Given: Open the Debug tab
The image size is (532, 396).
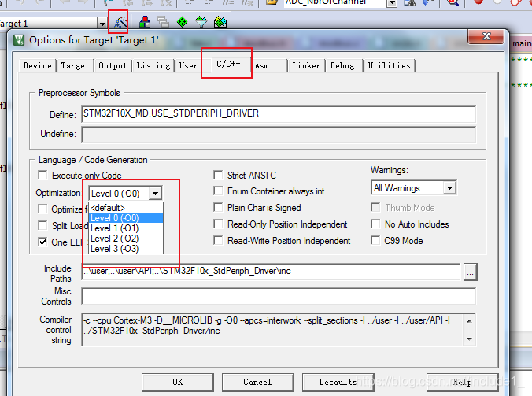Looking at the screenshot, I should [x=342, y=65].
